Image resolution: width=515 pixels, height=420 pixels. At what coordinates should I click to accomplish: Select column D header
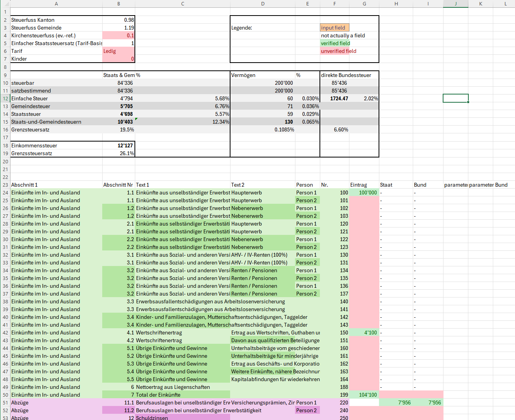pyautogui.click(x=263, y=3)
